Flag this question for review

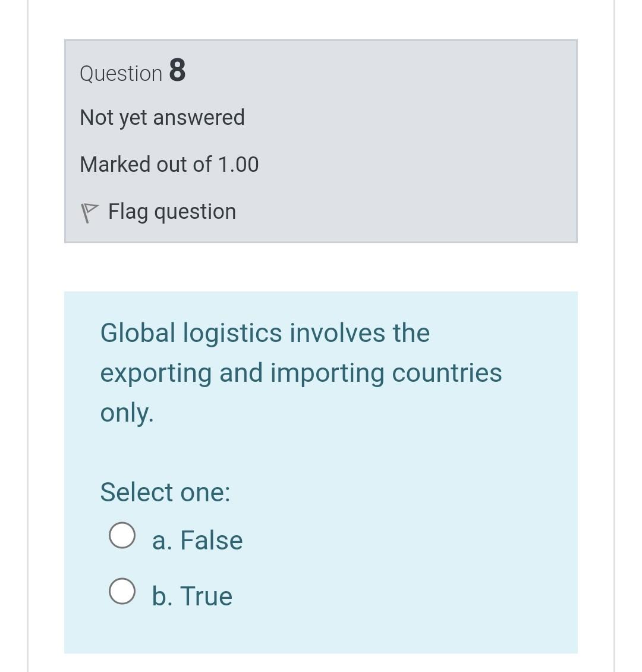(171, 211)
